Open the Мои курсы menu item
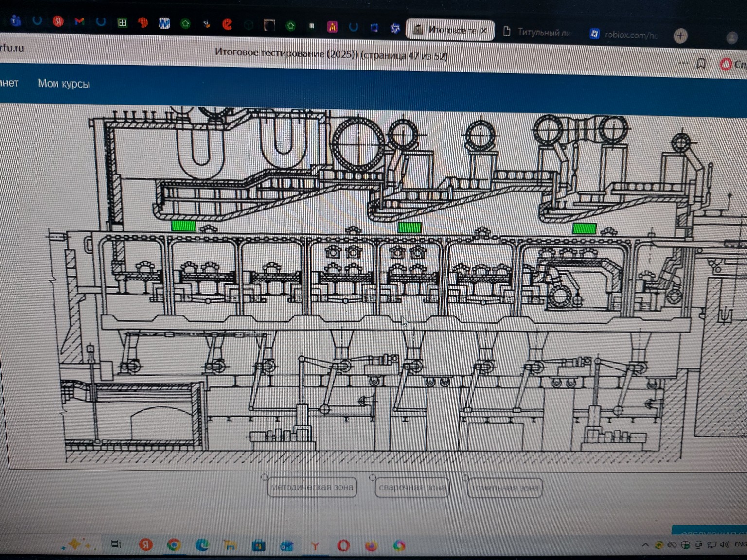747x560 pixels. pyautogui.click(x=64, y=84)
